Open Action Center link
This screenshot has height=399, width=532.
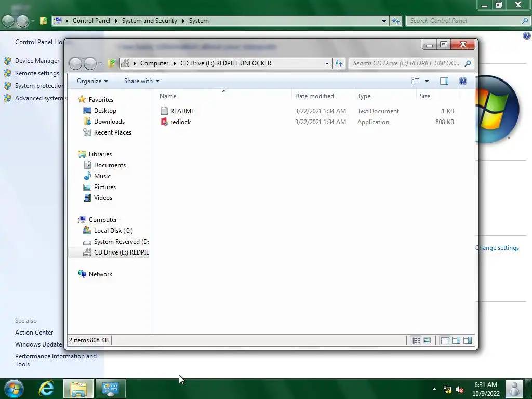[34, 332]
